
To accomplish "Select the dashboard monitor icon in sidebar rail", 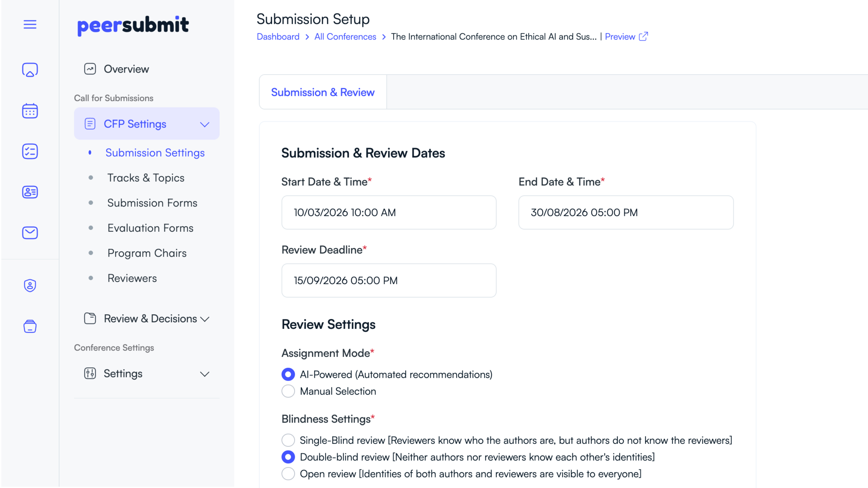I will pyautogui.click(x=30, y=70).
